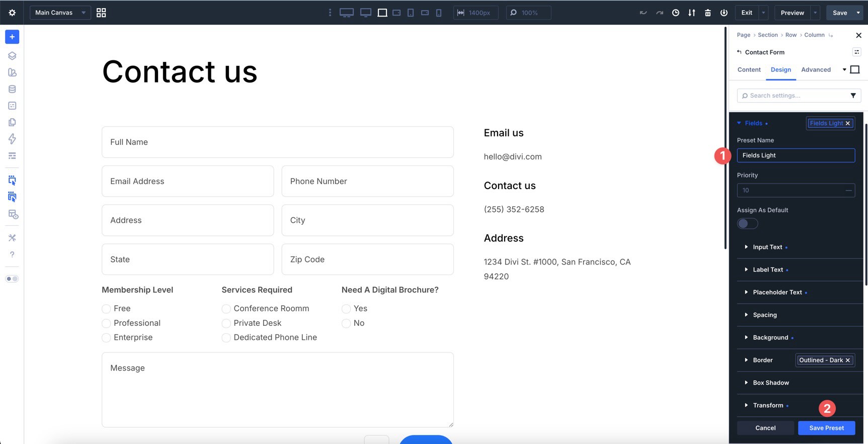
Task: Open the canvas grid view icon
Action: point(101,13)
